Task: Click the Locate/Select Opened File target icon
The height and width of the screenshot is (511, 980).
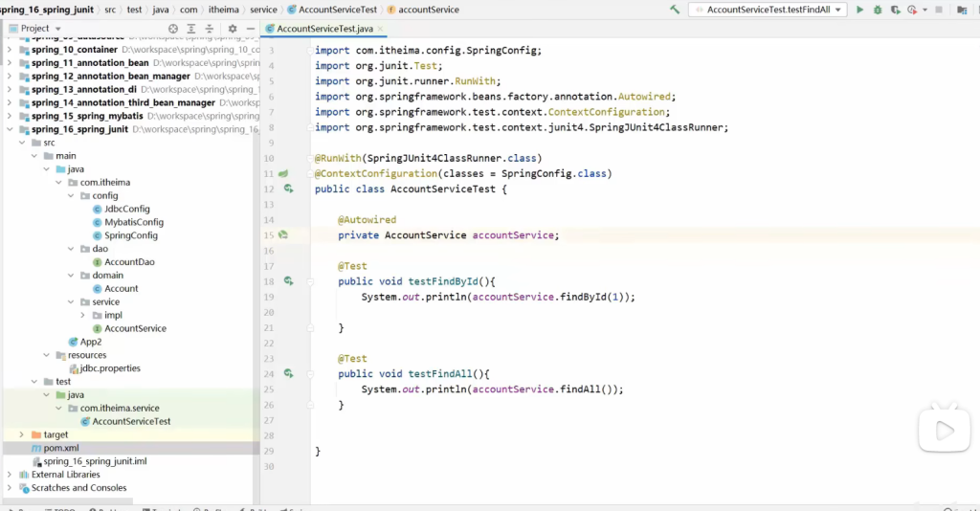Action: 173,29
